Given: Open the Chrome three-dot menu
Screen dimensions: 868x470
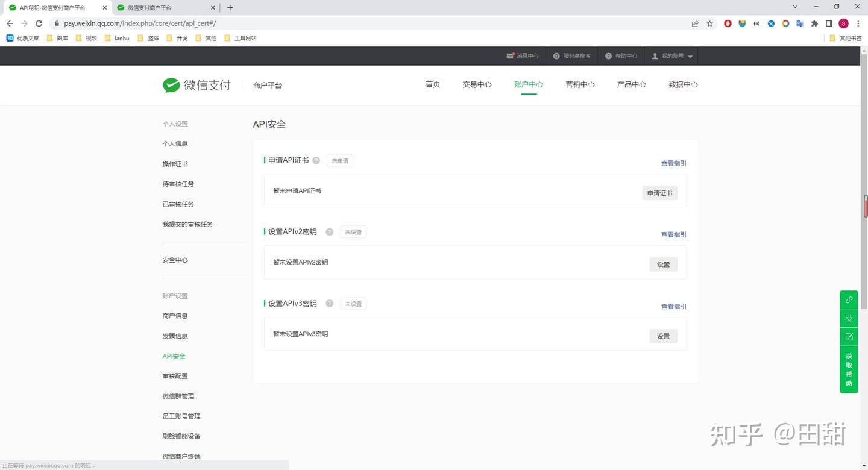Looking at the screenshot, I should point(858,23).
